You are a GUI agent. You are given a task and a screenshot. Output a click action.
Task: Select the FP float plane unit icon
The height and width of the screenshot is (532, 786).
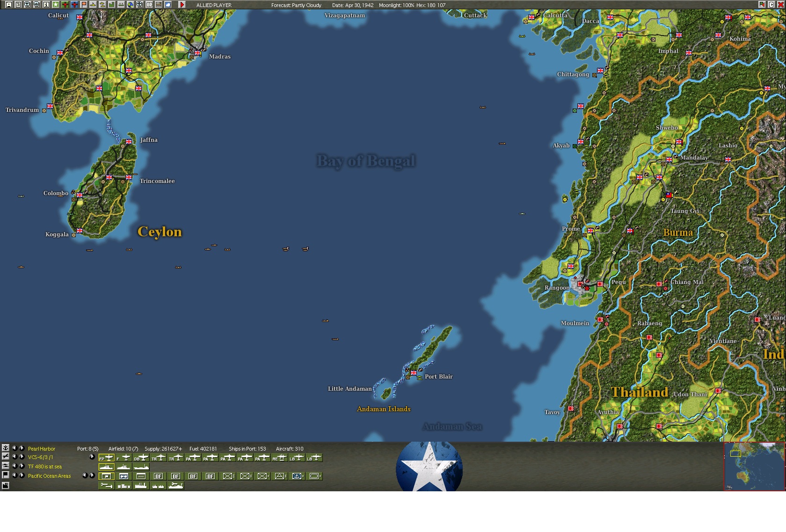click(x=107, y=458)
